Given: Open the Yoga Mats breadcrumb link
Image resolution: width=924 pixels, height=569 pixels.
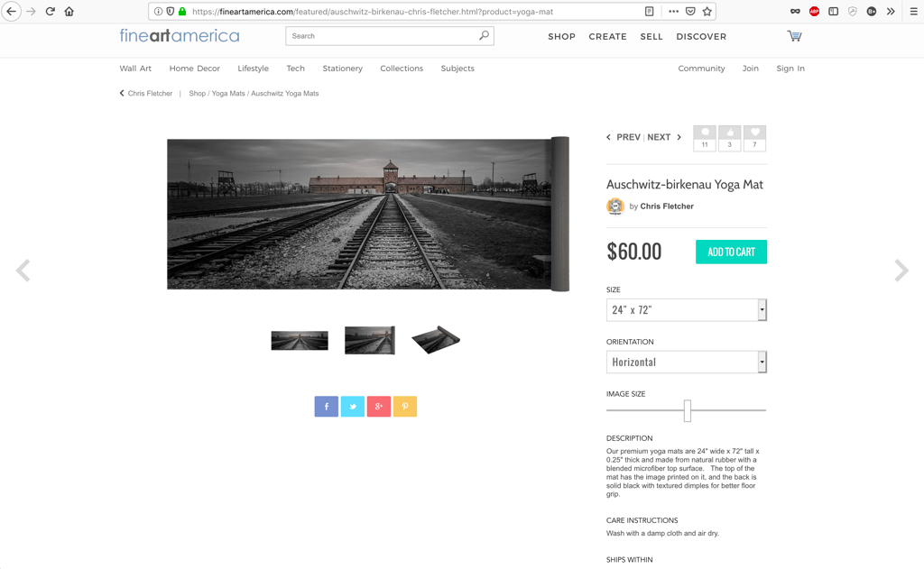Looking at the screenshot, I should point(228,93).
